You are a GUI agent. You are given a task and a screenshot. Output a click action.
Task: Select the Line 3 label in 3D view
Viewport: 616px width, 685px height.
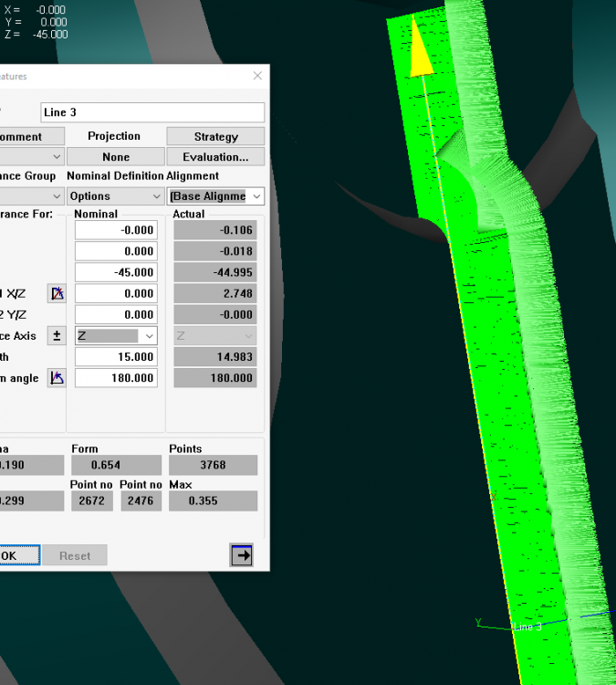(x=527, y=627)
